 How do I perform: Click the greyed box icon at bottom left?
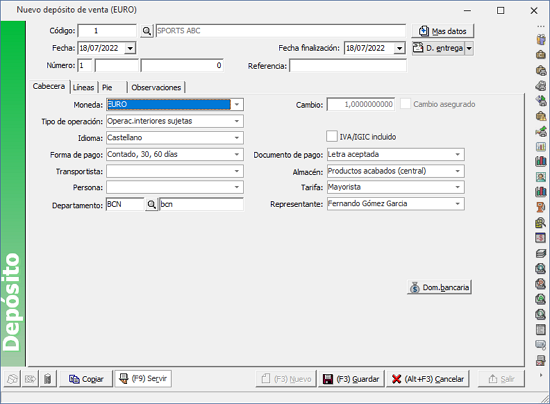[x=12, y=379]
